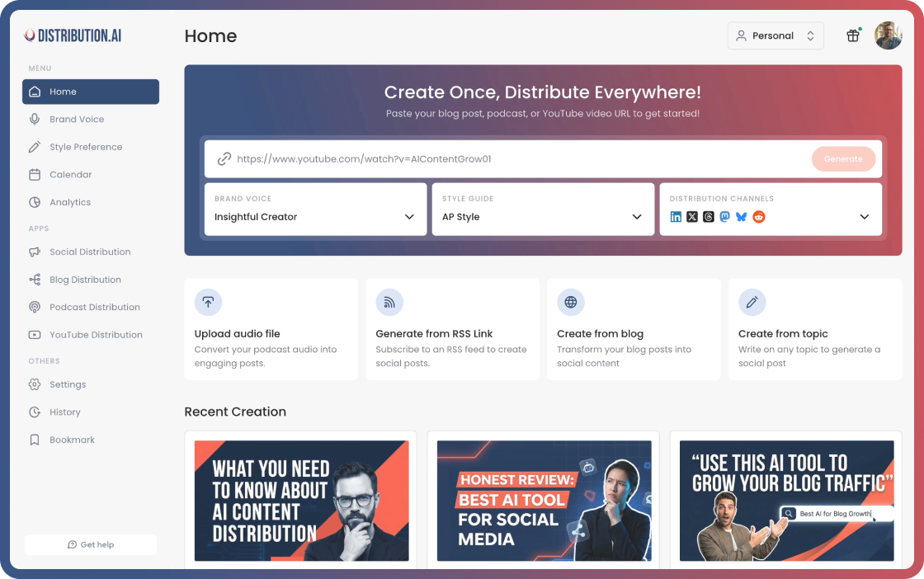
Task: Open YouTube Distribution app
Action: tap(91, 335)
